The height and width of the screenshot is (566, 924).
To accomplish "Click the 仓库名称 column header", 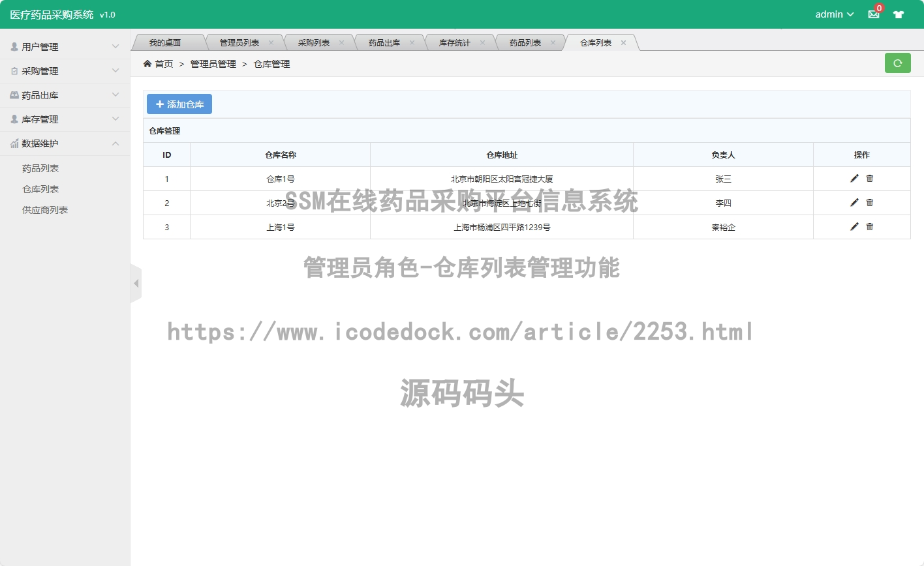I will (281, 155).
